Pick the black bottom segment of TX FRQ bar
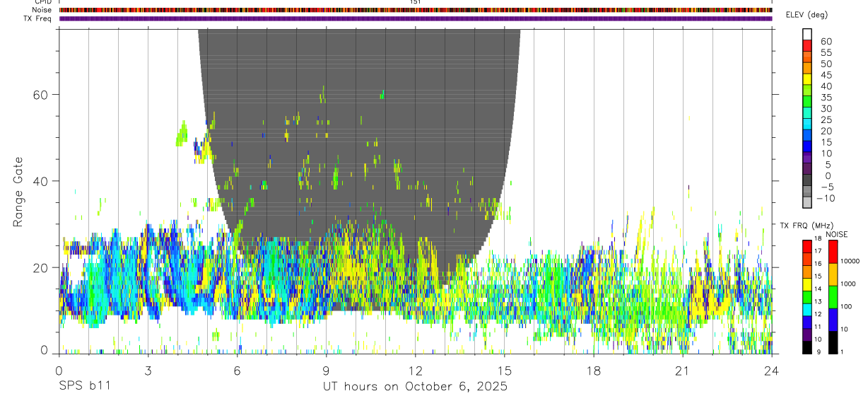Viewport: 868px width, 401px height. [x=807, y=347]
